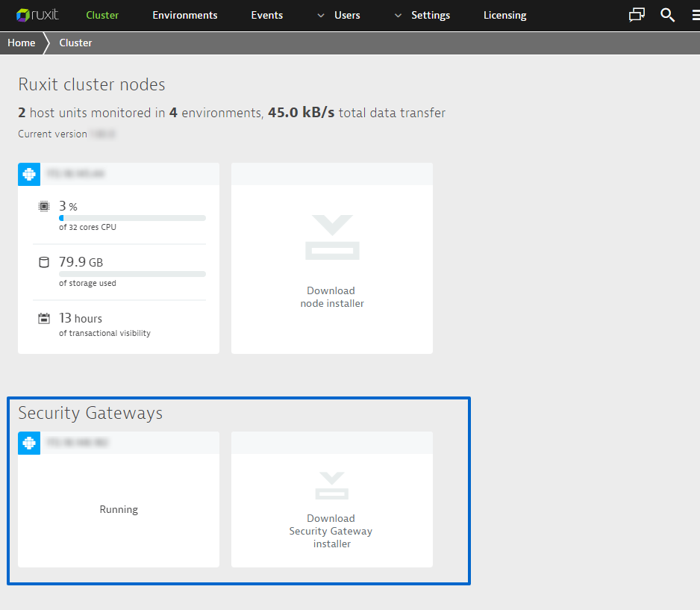Click the storage used progress bar
The width and height of the screenshot is (700, 610).
[x=132, y=274]
